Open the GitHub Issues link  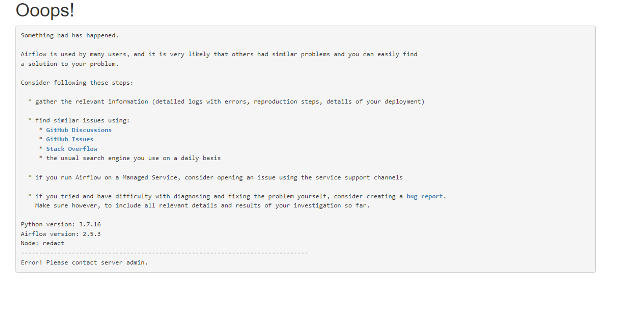(x=70, y=139)
